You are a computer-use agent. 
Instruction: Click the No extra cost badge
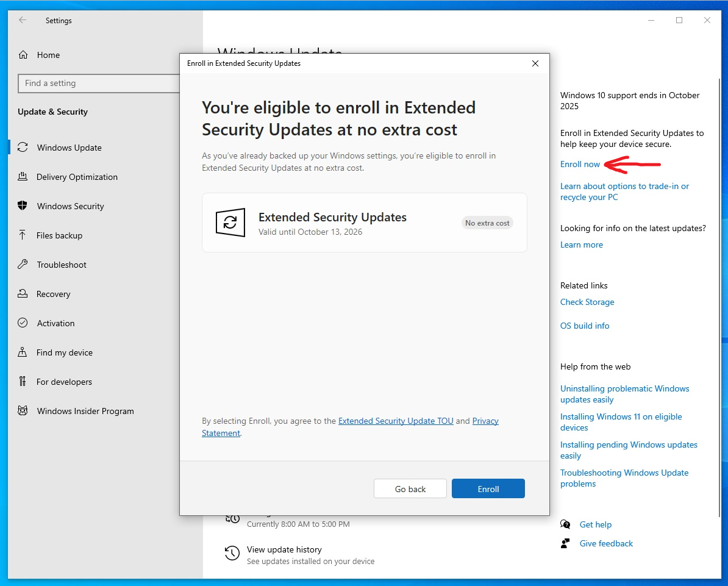pos(487,223)
